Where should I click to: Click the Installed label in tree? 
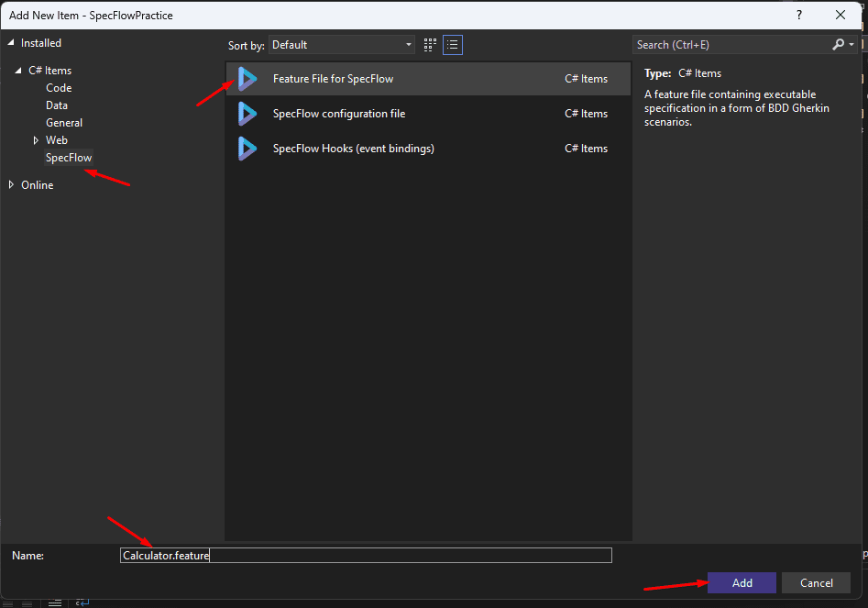coord(41,42)
